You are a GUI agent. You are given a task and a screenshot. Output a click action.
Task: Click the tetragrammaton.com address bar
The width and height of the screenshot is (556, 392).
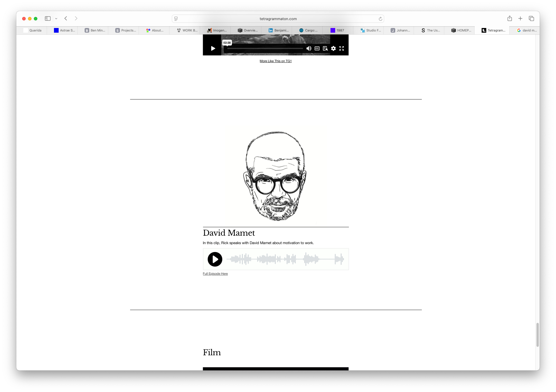pos(278,19)
